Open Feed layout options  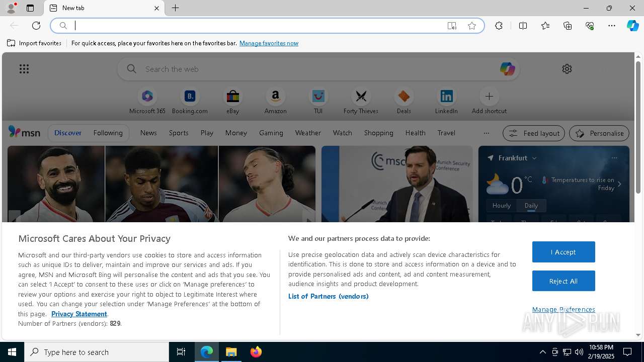[534, 133]
